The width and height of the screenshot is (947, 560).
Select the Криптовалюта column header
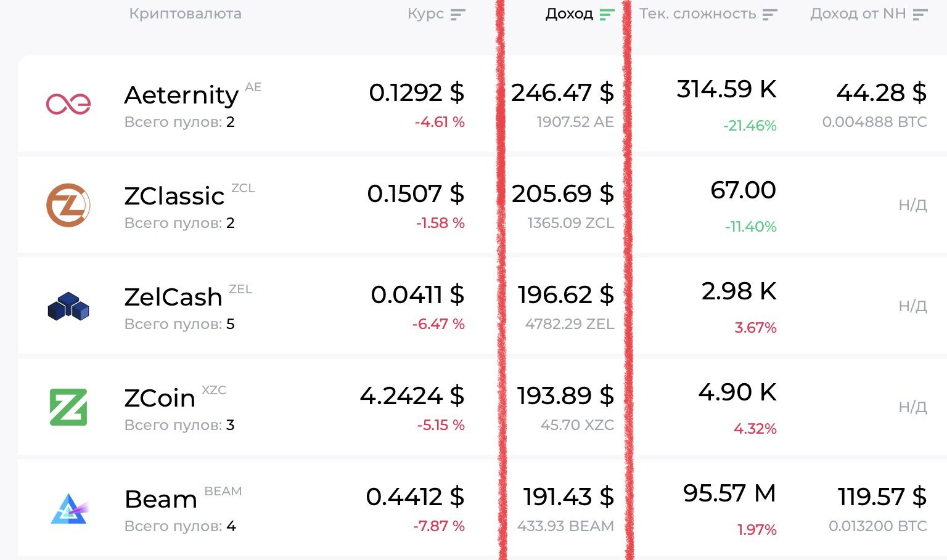(x=185, y=14)
